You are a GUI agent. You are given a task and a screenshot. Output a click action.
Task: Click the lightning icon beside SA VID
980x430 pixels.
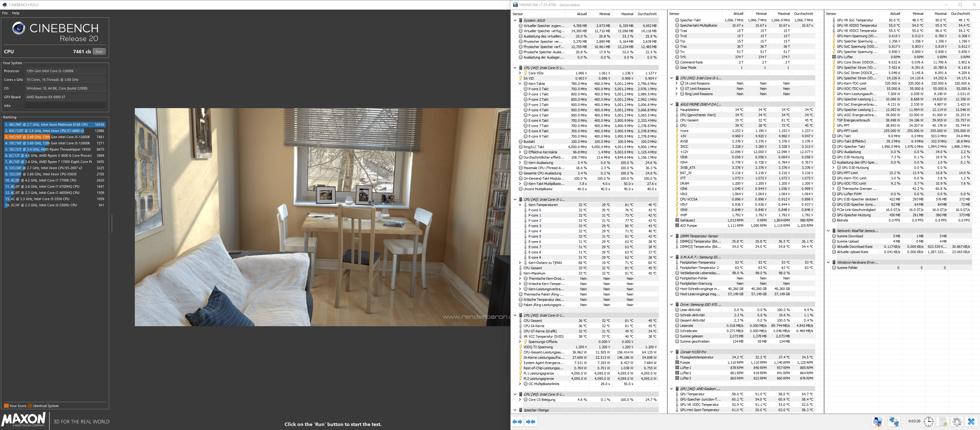tap(520, 78)
